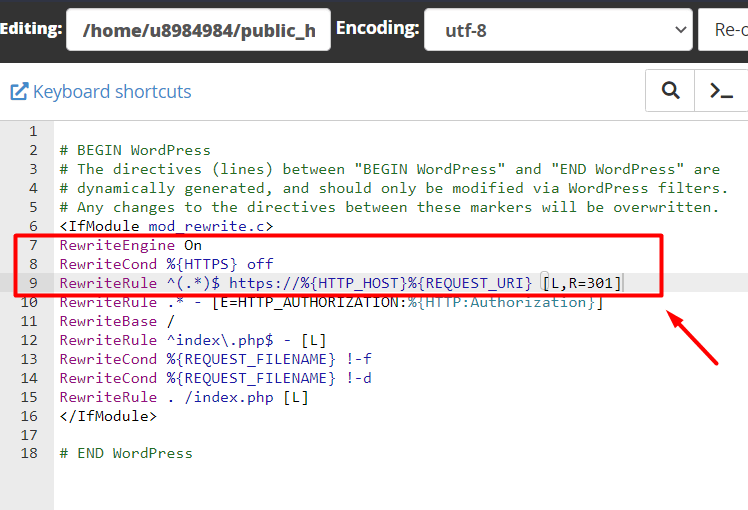Click the comment starting '# The directives (lines)'
The image size is (748, 510).
(390, 169)
